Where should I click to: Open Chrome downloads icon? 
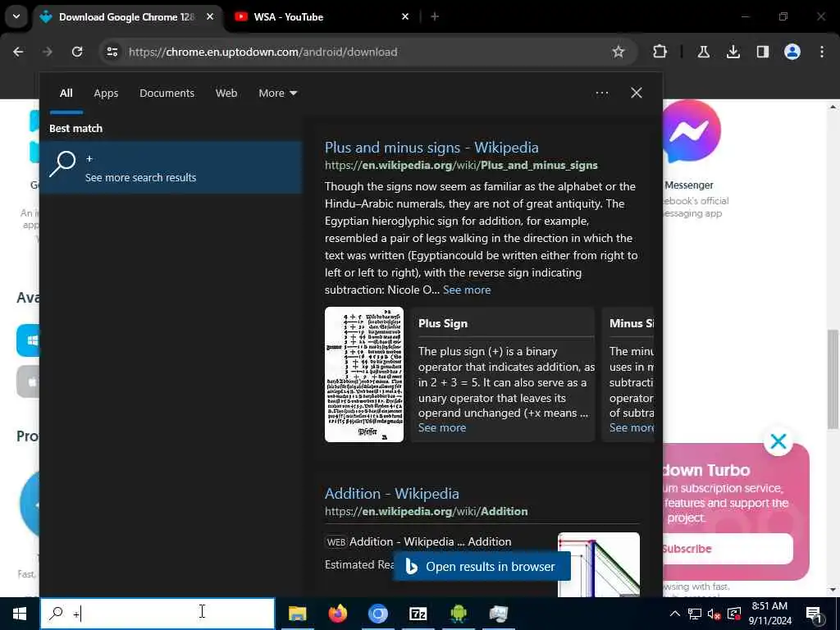pyautogui.click(x=733, y=52)
